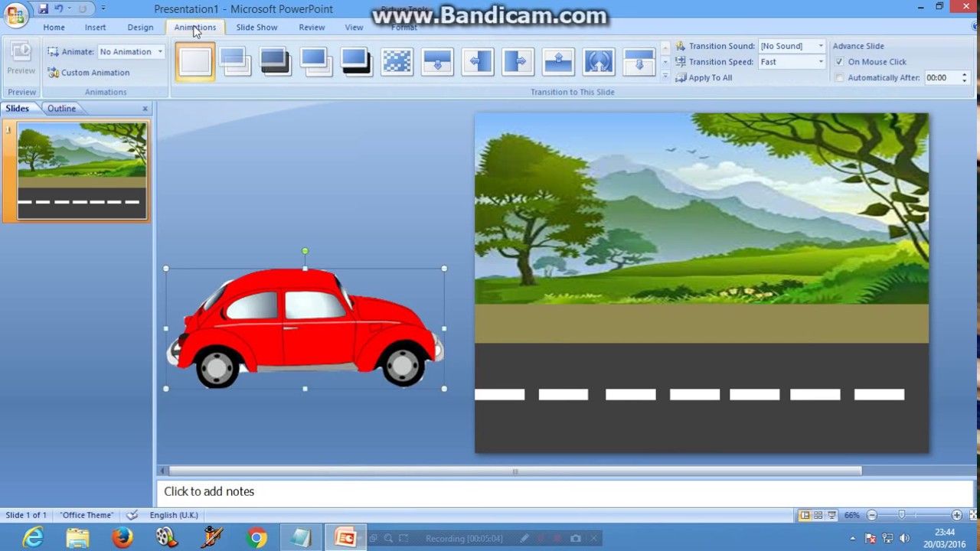The height and width of the screenshot is (551, 980).
Task: Close the Slides pane
Action: [145, 109]
